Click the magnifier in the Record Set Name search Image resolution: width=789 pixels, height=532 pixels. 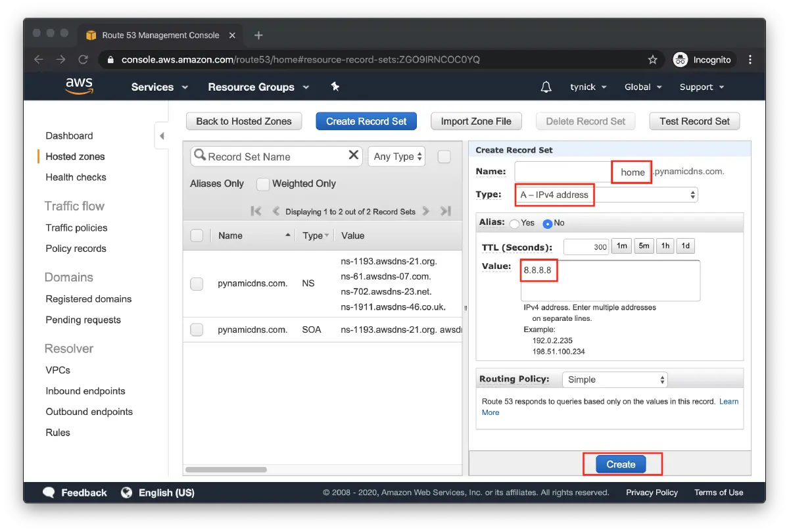(200, 156)
